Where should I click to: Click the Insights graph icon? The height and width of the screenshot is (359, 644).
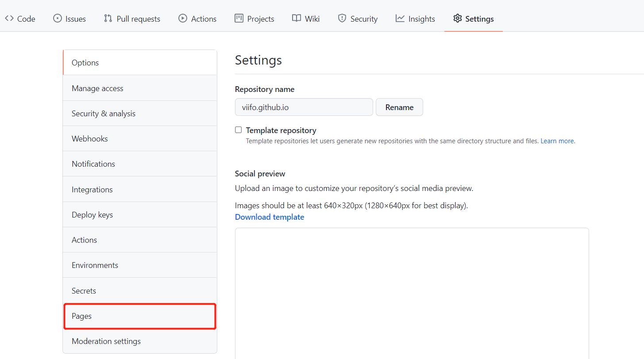[400, 19]
